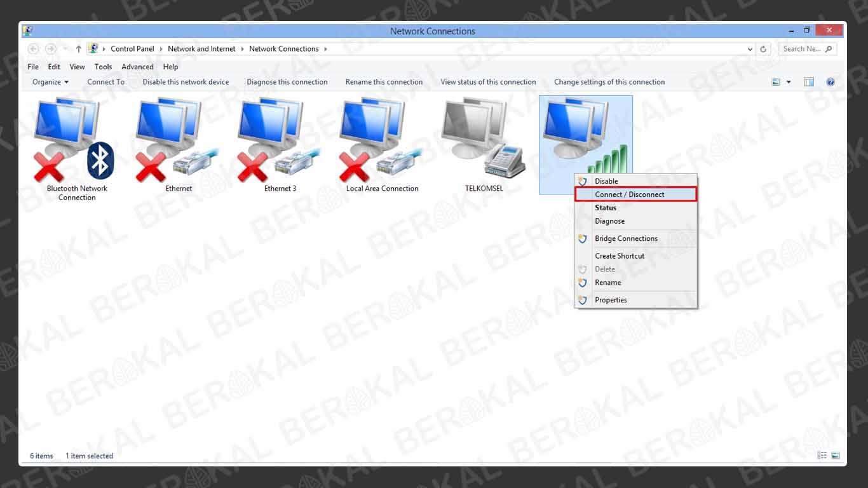
Task: Click the change view icon in toolbar
Action: pyautogui.click(x=776, y=82)
